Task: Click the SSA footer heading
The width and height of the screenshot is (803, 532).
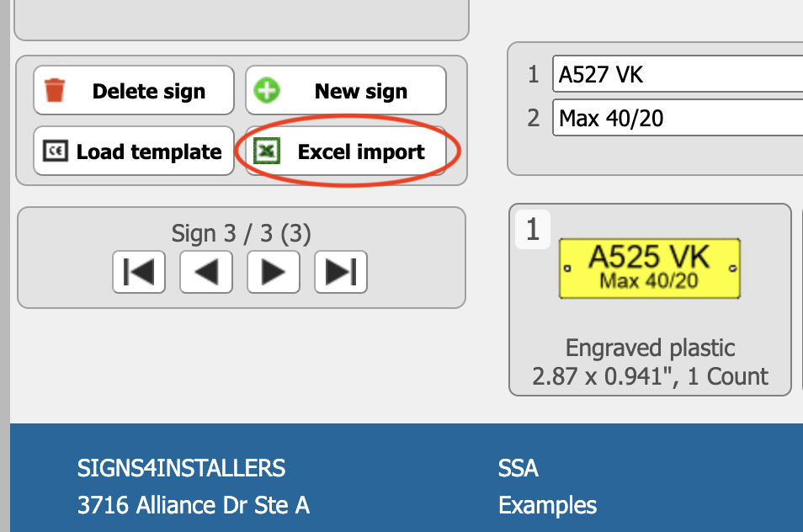Action: (518, 468)
